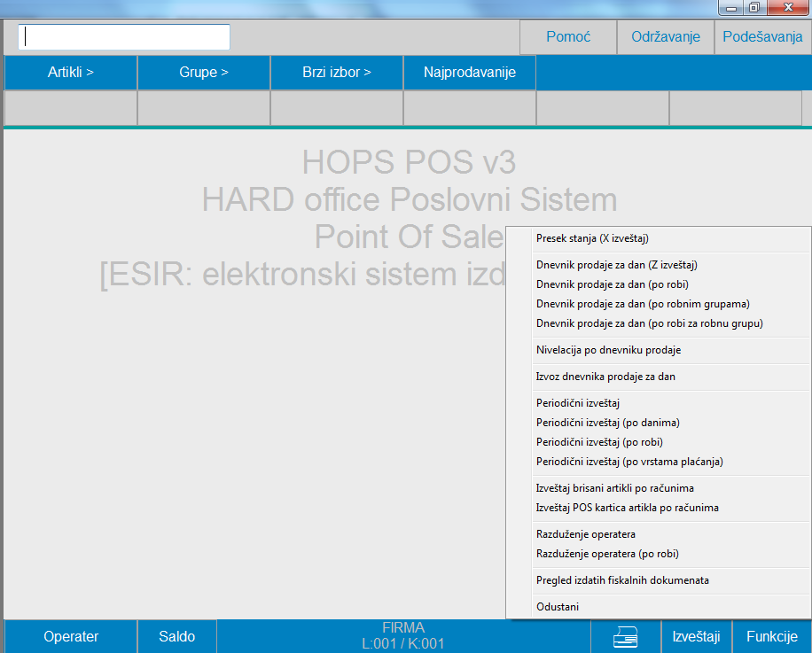
Task: Focus the article search input field
Action: point(124,37)
